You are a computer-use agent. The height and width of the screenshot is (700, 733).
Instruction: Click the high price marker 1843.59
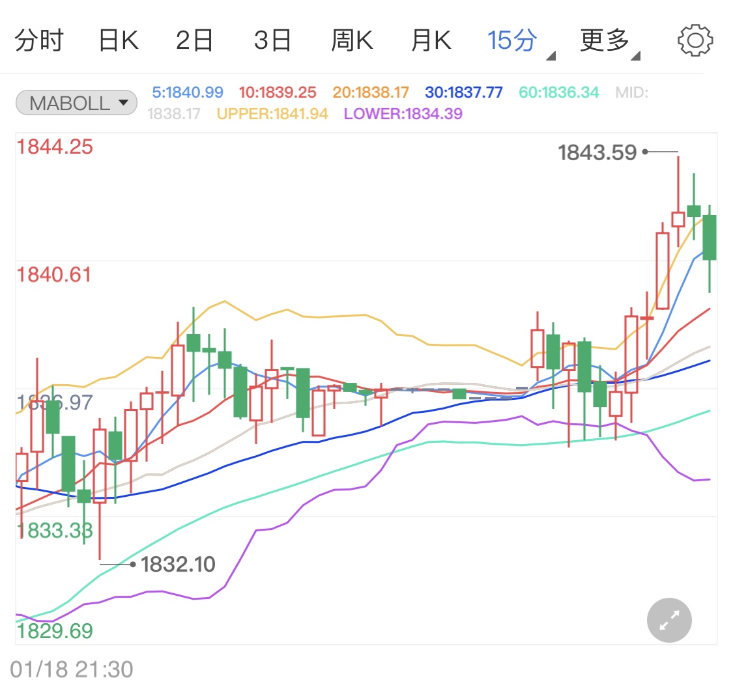tap(597, 152)
